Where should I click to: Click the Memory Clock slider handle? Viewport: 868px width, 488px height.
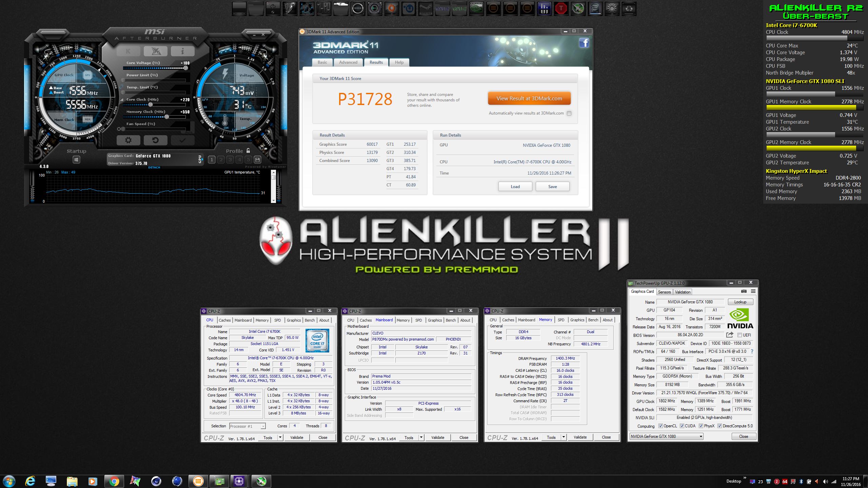point(166,117)
